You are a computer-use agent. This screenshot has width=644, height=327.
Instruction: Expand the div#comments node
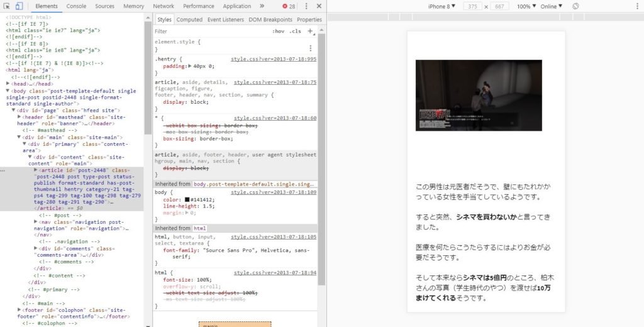pyautogui.click(x=36, y=248)
